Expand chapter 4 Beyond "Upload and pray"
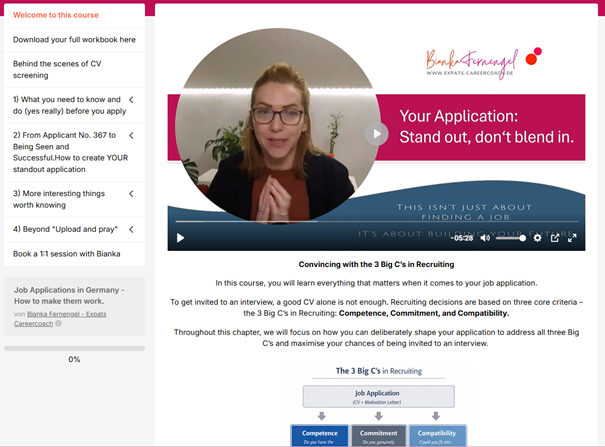 click(x=131, y=229)
